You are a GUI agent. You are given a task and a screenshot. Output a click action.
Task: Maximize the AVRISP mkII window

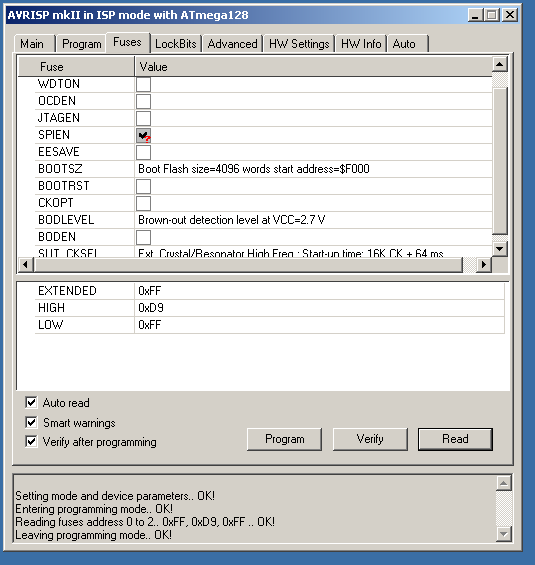(492, 15)
